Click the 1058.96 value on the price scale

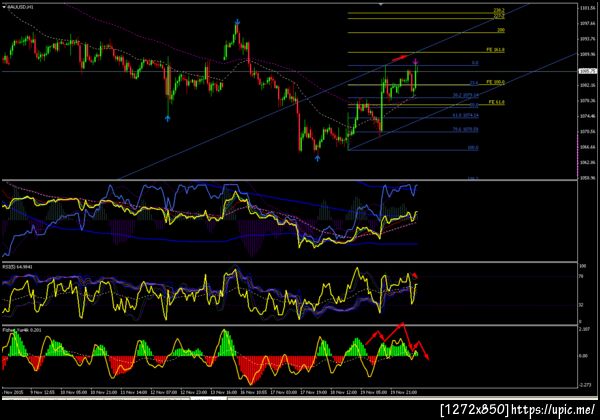(588, 177)
